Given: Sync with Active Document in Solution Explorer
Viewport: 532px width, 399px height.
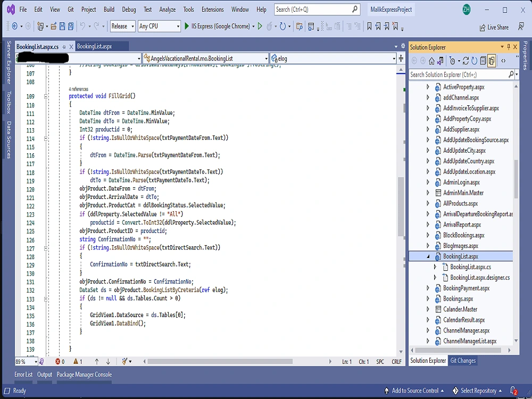Looking at the screenshot, I should click(465, 61).
